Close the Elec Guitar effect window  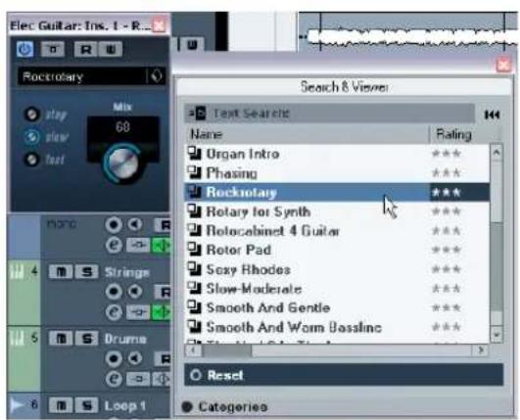tap(160, 25)
